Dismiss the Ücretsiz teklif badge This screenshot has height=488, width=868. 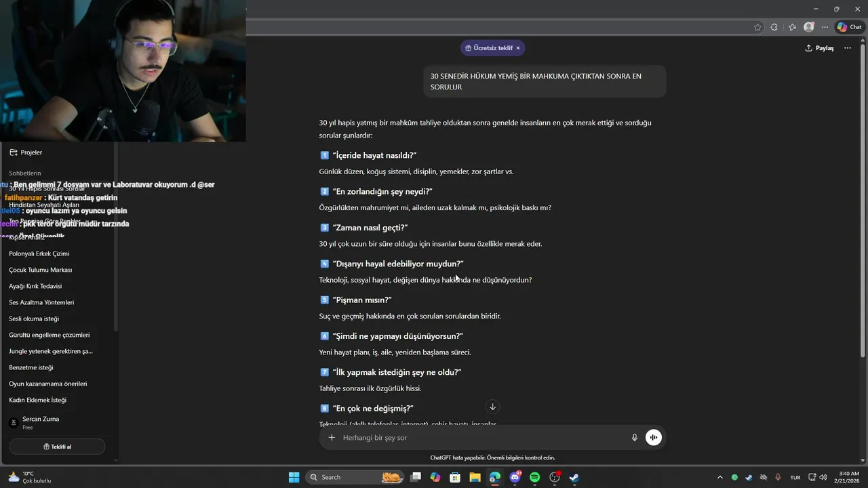[518, 48]
